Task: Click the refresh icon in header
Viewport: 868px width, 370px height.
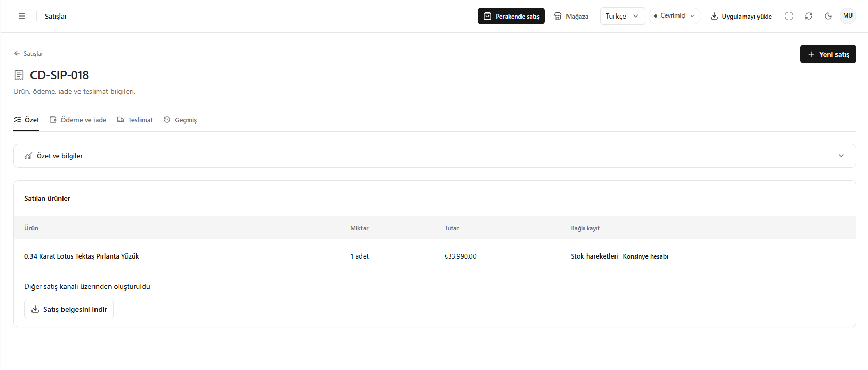Action: [x=809, y=16]
